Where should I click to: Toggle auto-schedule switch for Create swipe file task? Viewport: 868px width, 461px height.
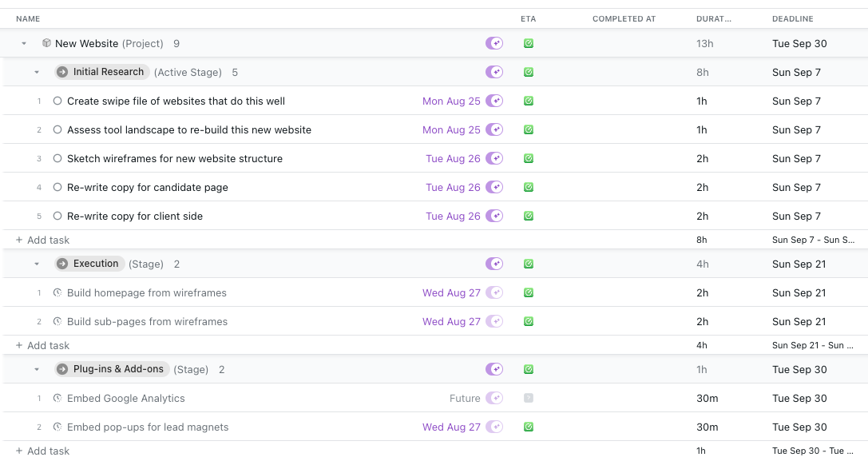pos(494,101)
